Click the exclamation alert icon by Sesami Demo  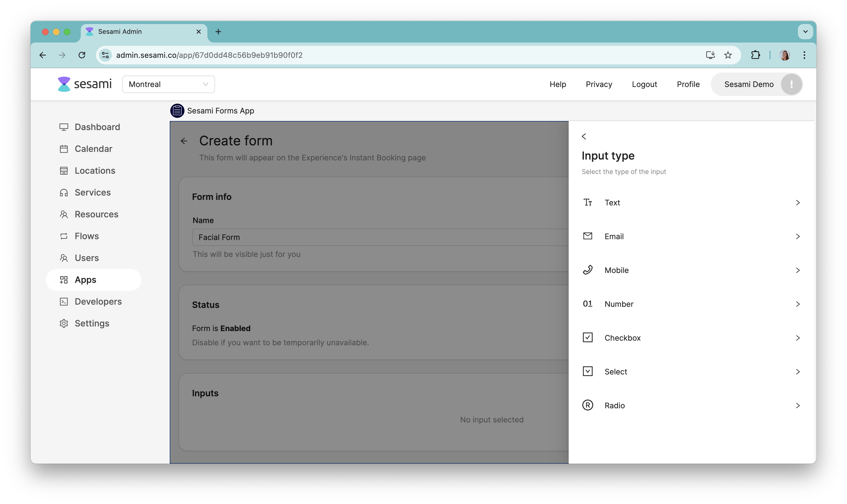click(x=791, y=84)
